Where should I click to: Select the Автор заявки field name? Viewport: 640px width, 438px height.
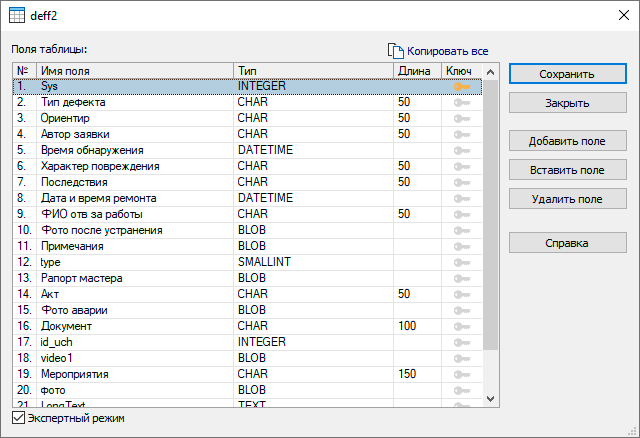tap(75, 134)
